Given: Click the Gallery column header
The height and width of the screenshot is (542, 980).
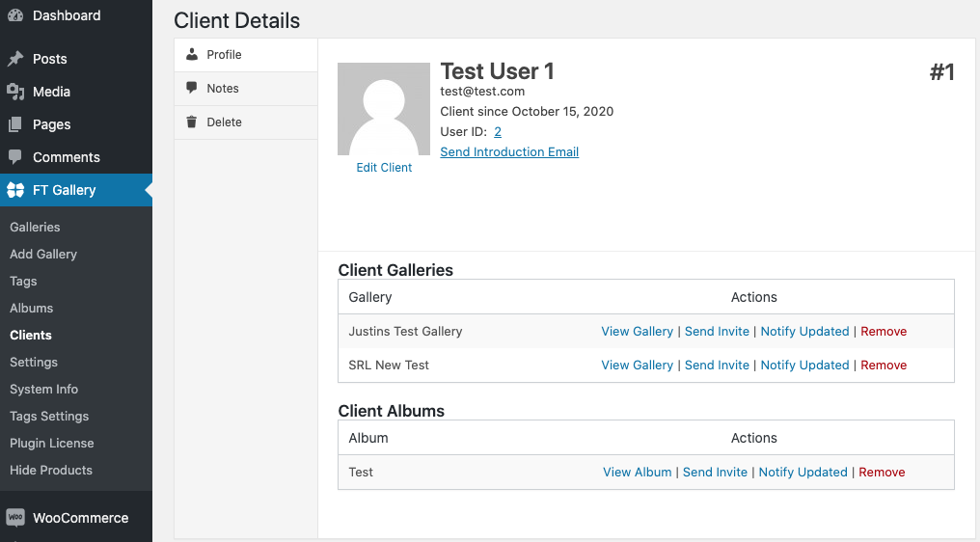Looking at the screenshot, I should click(370, 297).
